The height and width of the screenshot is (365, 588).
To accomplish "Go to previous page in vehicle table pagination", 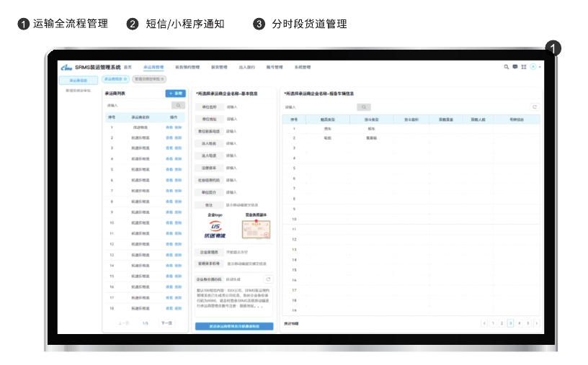I will pyautogui.click(x=484, y=323).
